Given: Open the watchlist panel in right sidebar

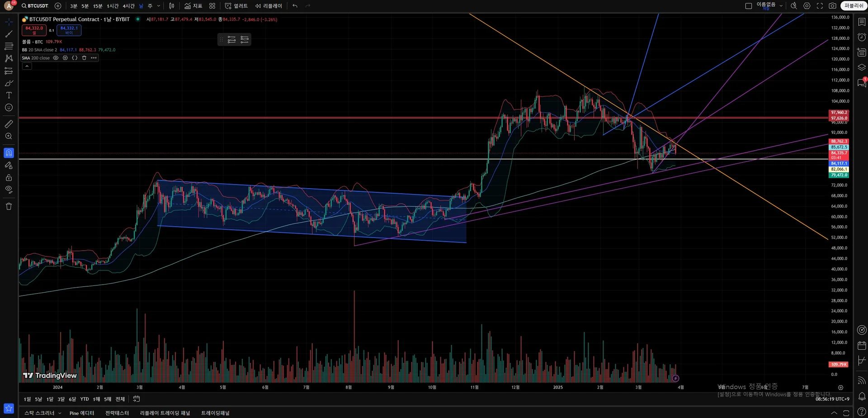Looking at the screenshot, I should (862, 22).
